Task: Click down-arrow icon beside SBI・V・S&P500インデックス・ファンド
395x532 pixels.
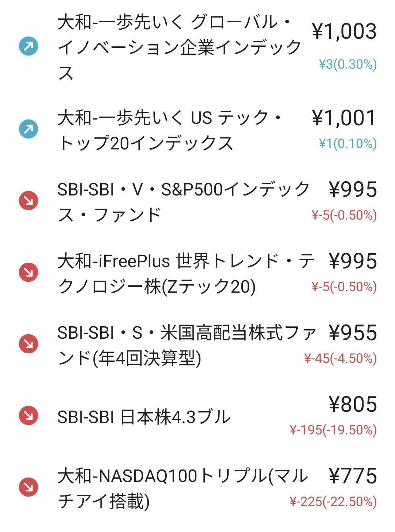Action: (29, 201)
